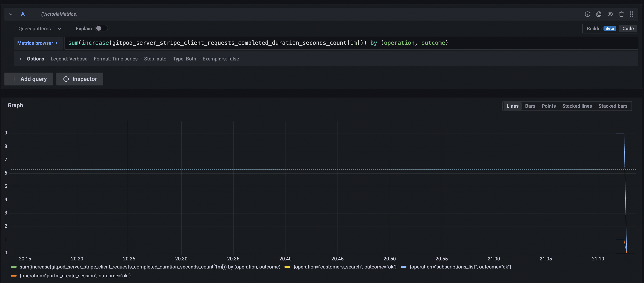Select the Builder Beta tab
The image size is (644, 283).
tap(600, 28)
